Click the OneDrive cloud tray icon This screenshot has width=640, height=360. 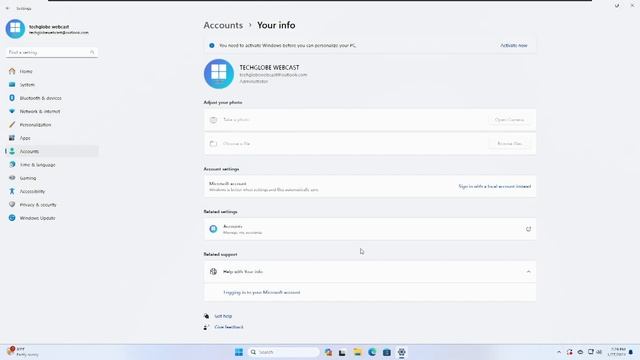(x=580, y=352)
